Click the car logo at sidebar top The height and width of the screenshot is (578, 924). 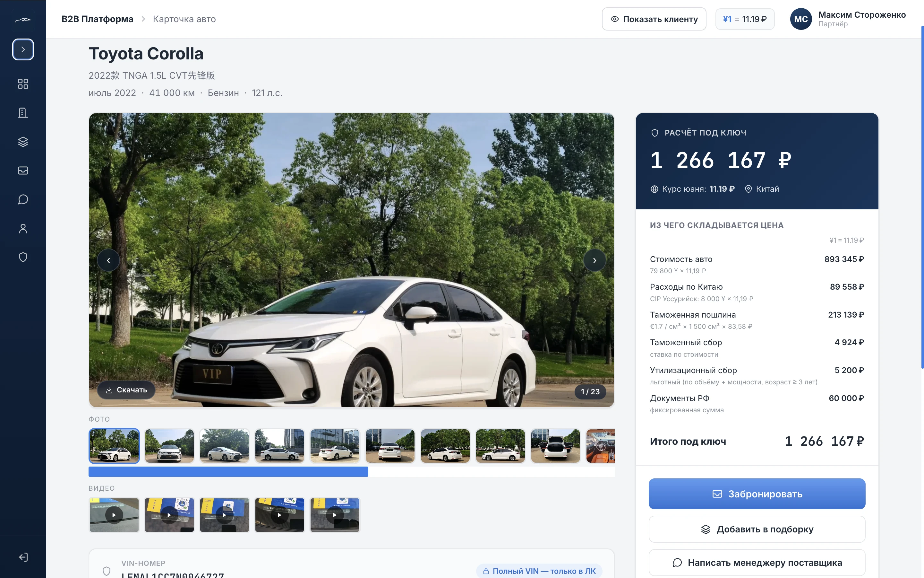(x=23, y=20)
